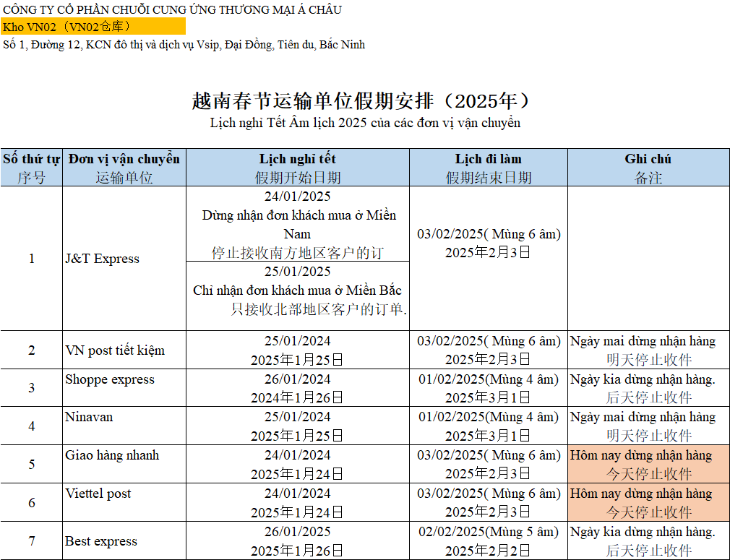Select the 'J&T Express' carrier cell

(x=124, y=259)
